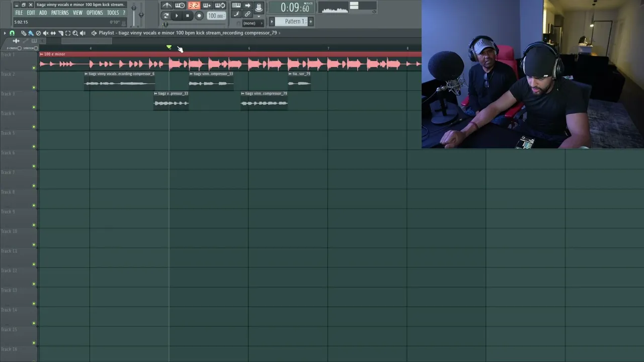Open the ADD menu

click(43, 13)
